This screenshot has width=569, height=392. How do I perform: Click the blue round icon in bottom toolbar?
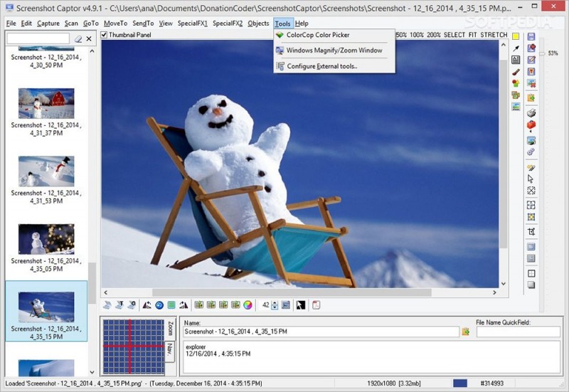coord(159,305)
